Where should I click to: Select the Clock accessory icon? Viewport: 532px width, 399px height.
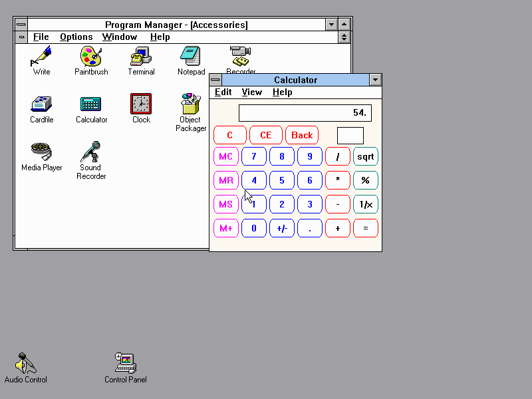[141, 104]
